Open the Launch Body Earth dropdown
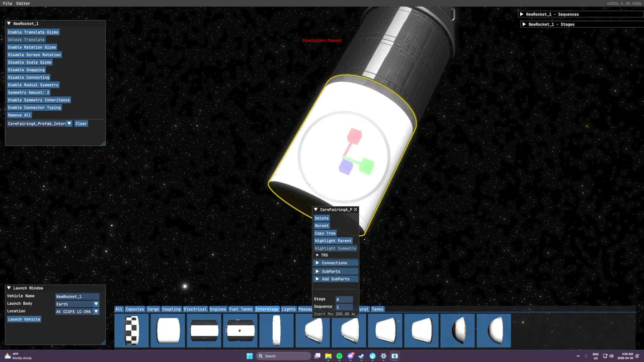644x362 pixels. [x=77, y=304]
